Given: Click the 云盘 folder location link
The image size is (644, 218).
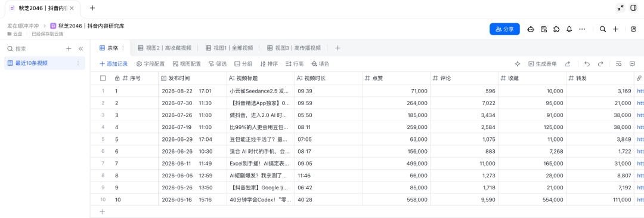Looking at the screenshot, I should pyautogui.click(x=15, y=33).
